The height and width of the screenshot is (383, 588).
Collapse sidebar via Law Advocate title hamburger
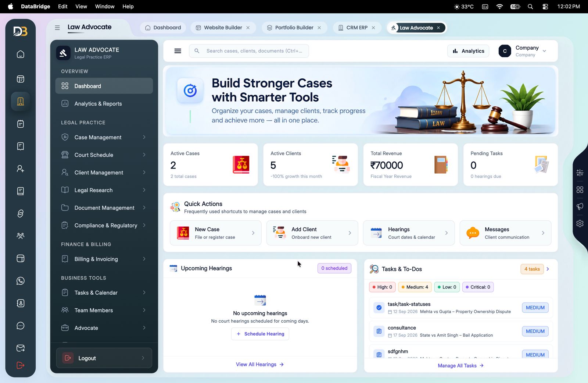click(57, 28)
